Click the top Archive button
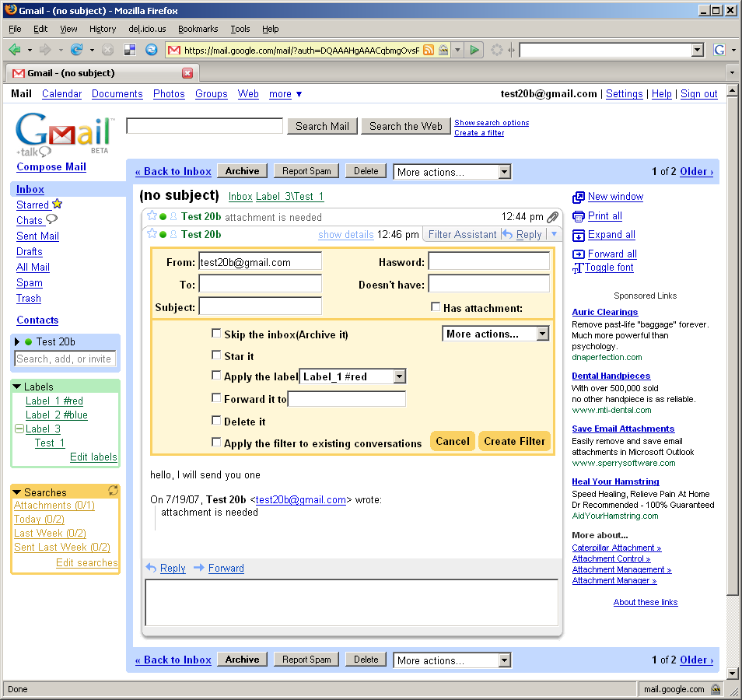The image size is (742, 700). (x=243, y=171)
